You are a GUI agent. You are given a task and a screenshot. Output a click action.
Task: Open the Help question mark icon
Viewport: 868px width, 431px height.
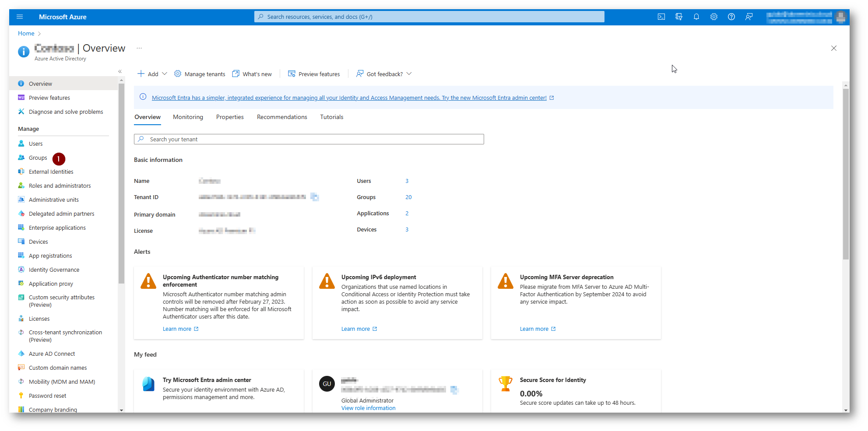[x=731, y=17]
